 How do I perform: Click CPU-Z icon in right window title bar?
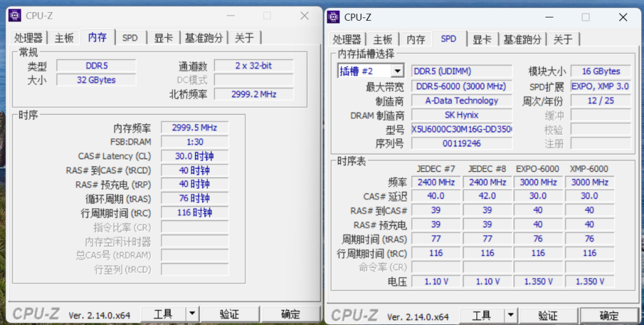tap(333, 17)
